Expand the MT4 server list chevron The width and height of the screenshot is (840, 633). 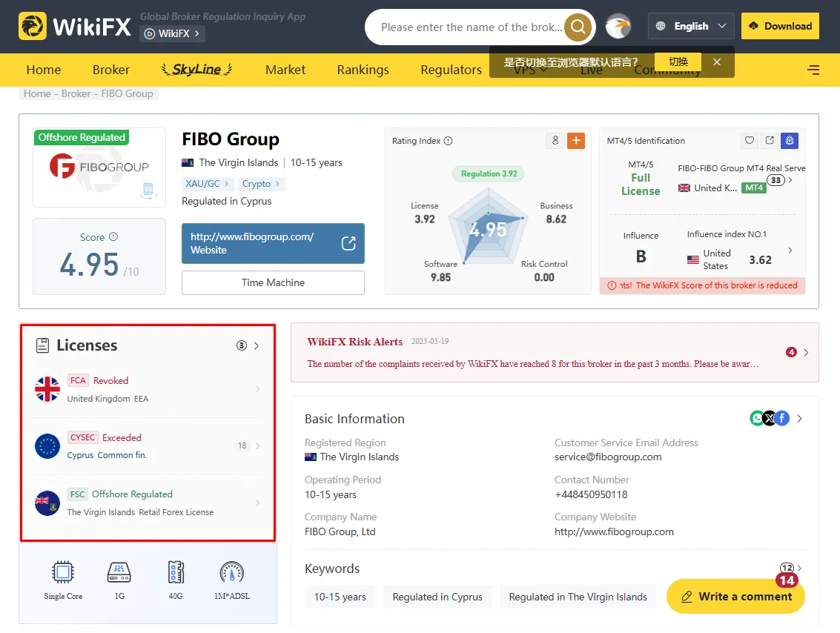(790, 180)
